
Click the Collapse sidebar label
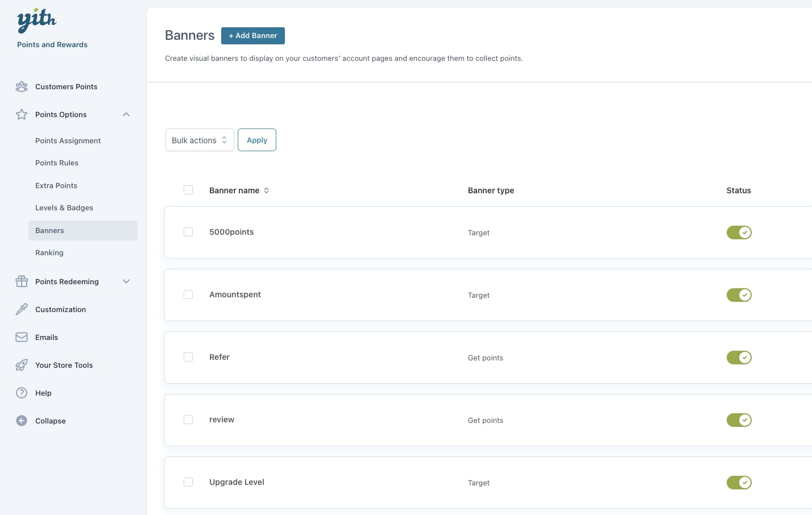point(51,421)
